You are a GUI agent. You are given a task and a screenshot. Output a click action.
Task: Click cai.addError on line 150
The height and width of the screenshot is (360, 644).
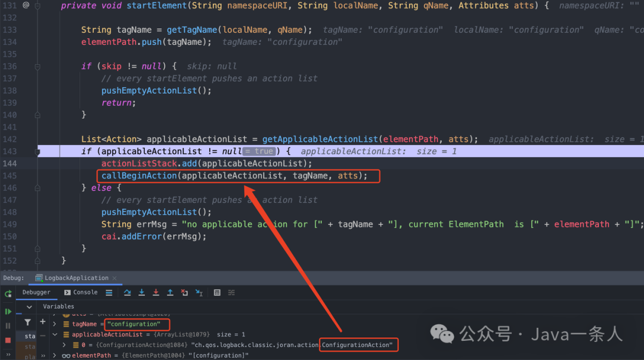pos(131,236)
